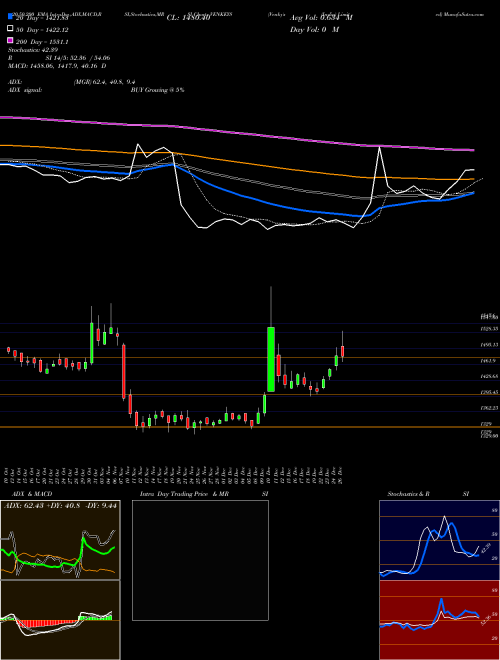Click the 'Intra Day Trading Price & MRSI' title
Viewport: 500px width, 660px height.
coord(204,494)
